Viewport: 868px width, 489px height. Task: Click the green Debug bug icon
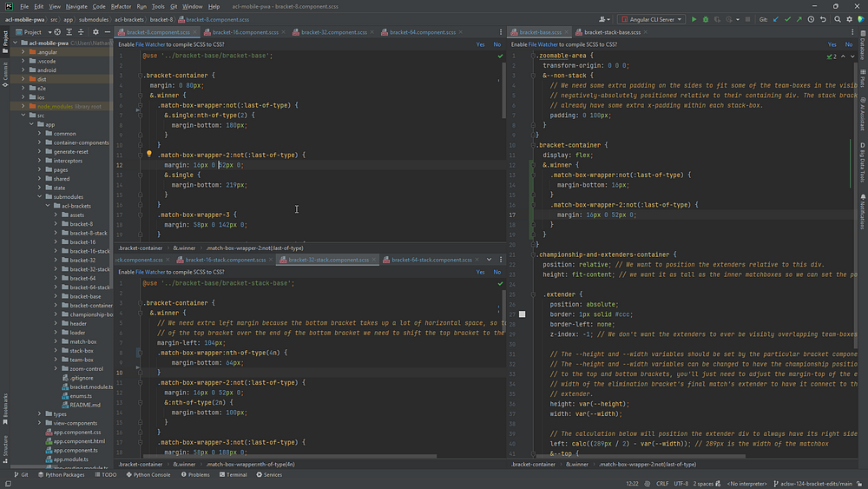706,18
